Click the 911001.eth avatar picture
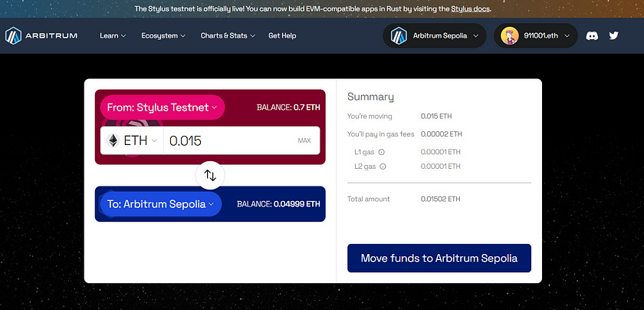 click(510, 36)
